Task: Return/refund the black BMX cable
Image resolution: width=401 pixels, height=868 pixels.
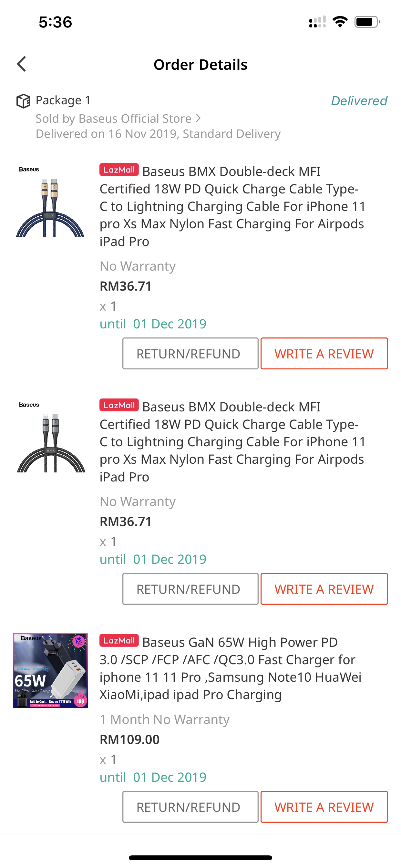Action: coord(190,589)
